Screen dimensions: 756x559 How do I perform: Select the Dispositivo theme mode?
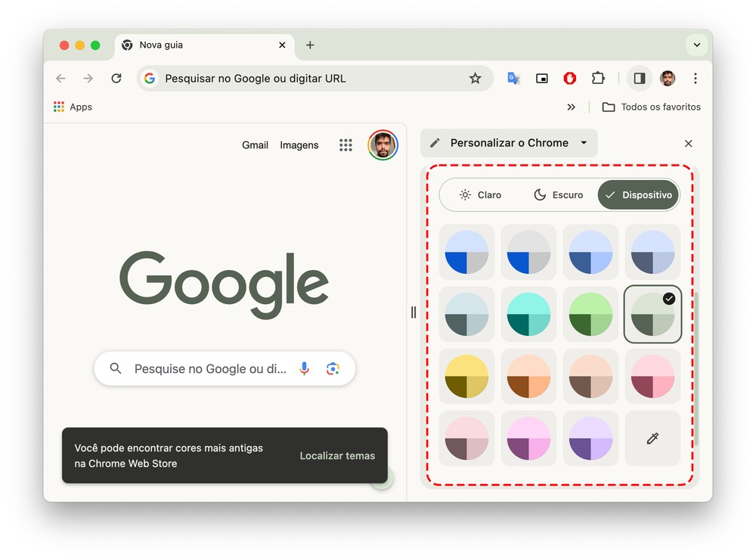[x=639, y=195]
